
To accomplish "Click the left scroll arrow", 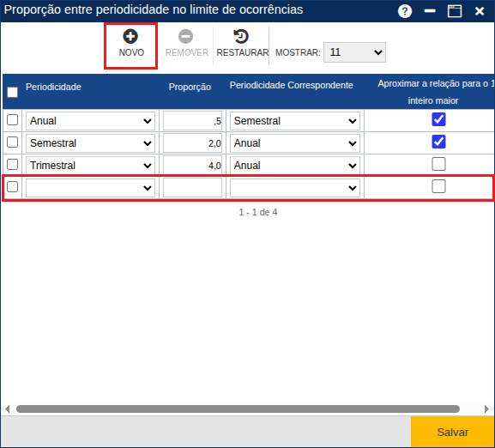I will coord(8,409).
